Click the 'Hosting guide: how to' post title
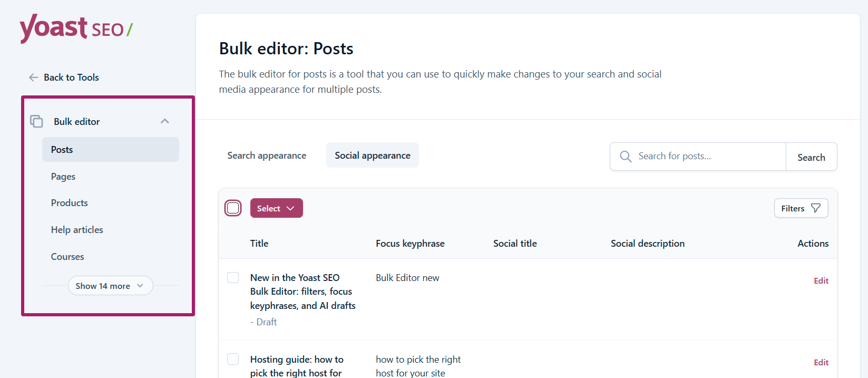The image size is (868, 378). pos(297,366)
